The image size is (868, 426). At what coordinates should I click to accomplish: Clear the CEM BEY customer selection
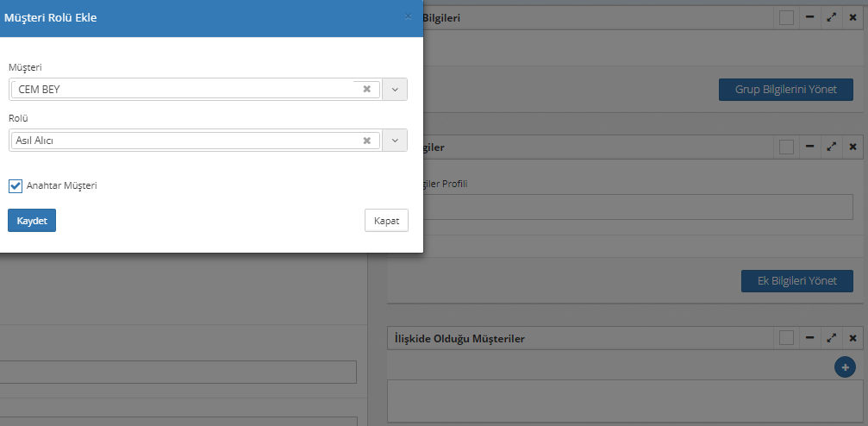point(366,89)
